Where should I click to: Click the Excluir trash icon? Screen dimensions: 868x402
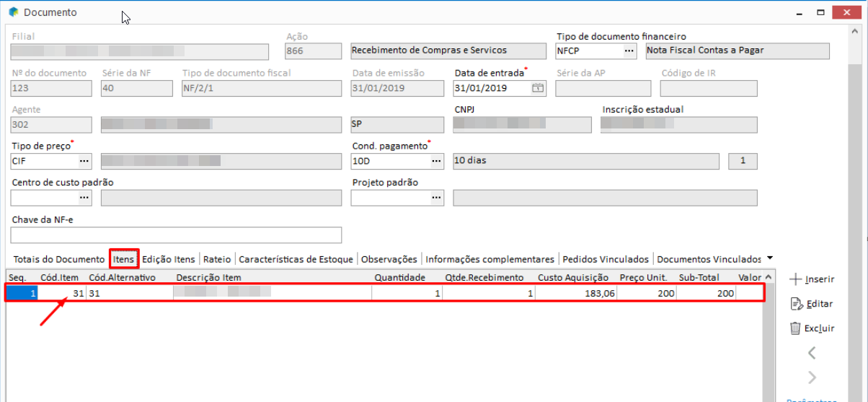point(795,328)
